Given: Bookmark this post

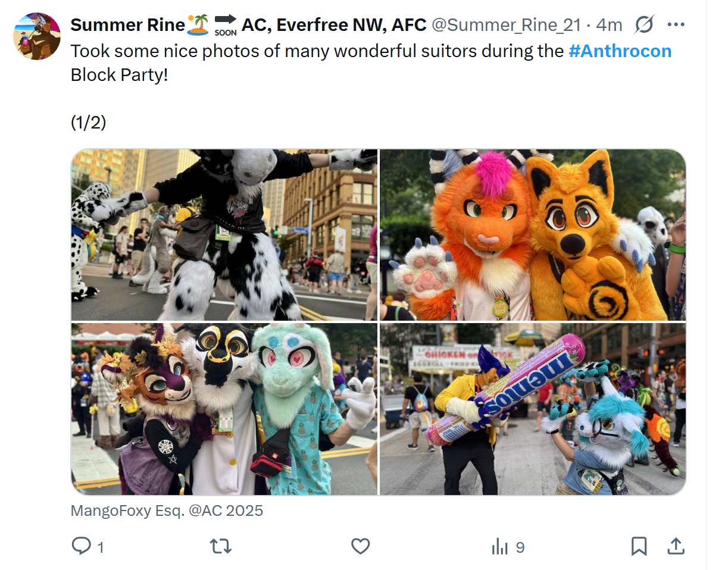Looking at the screenshot, I should pyautogui.click(x=639, y=546).
